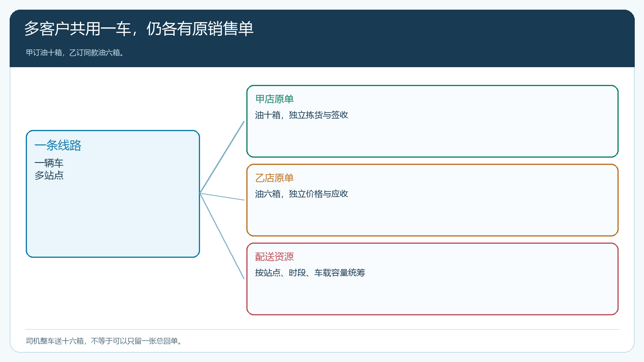Click the 甲店原单 card title
The image size is (644, 362).
pos(275,99)
